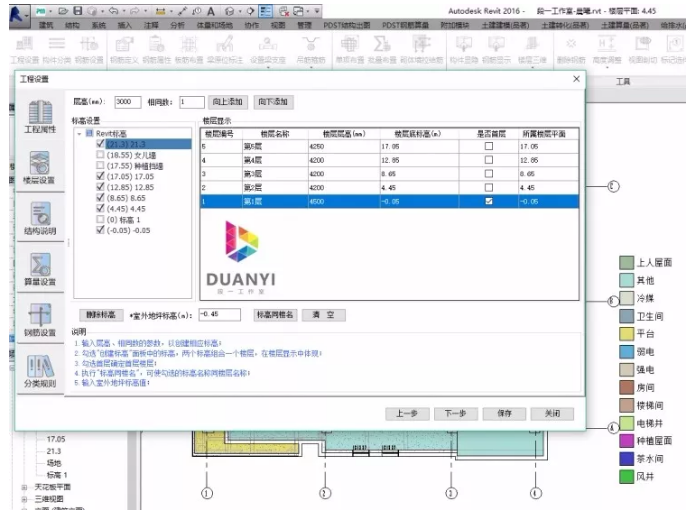Open the 注释 ribbon tab

(151, 25)
